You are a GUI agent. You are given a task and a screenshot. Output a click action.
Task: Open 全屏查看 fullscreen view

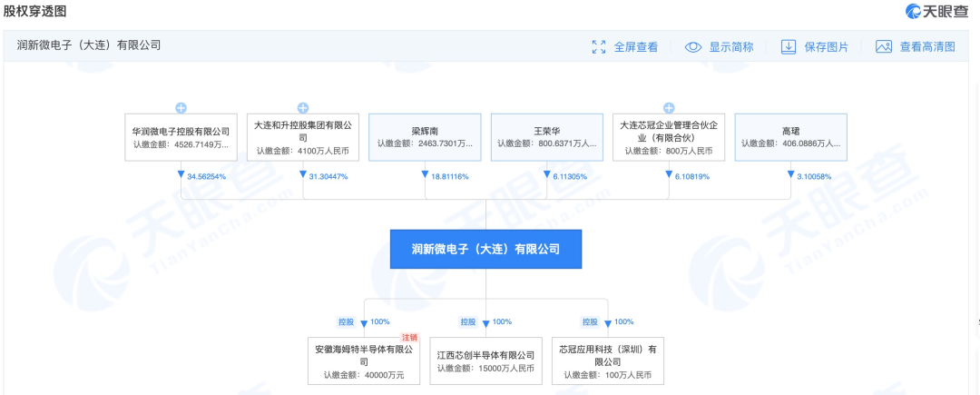[635, 47]
